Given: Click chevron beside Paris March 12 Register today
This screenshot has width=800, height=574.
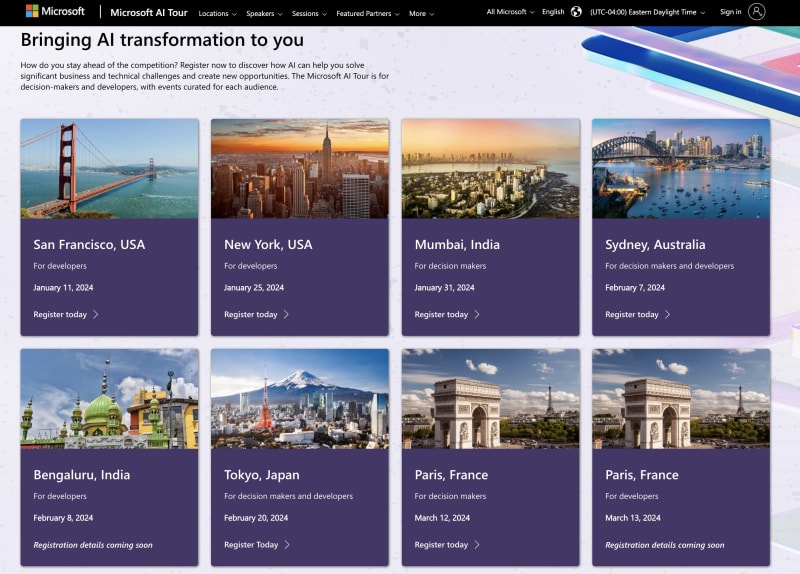Looking at the screenshot, I should click(x=477, y=544).
